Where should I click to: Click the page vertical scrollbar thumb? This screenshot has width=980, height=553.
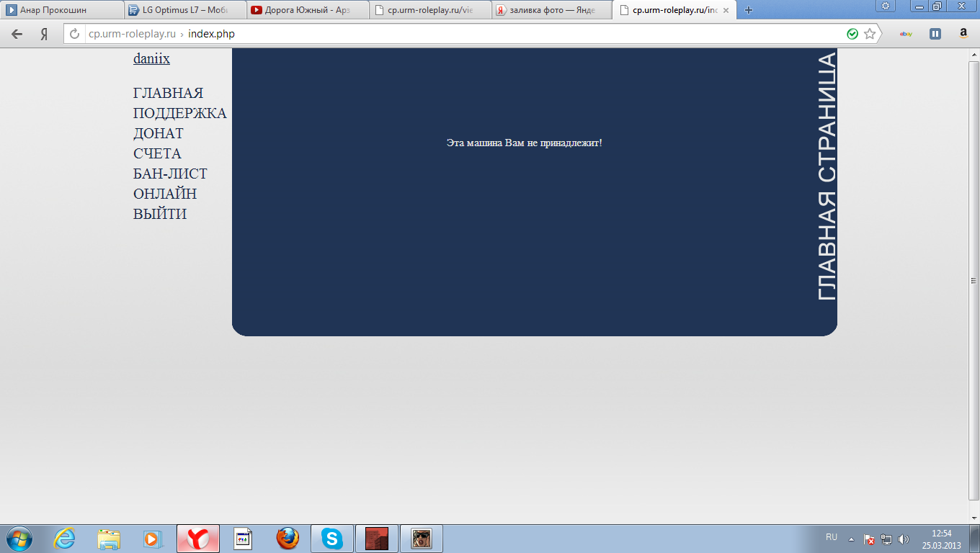coord(974,280)
